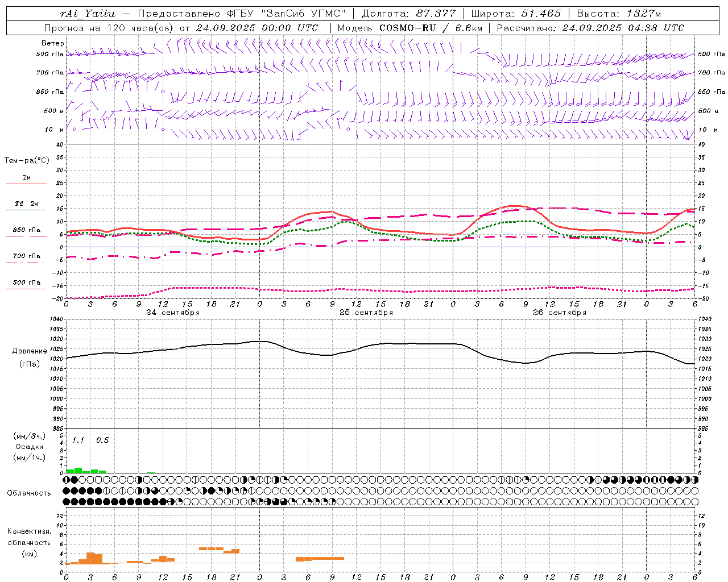
Task: Click the computed time 24.09.2025 04:38 UTC
Action: [x=623, y=28]
